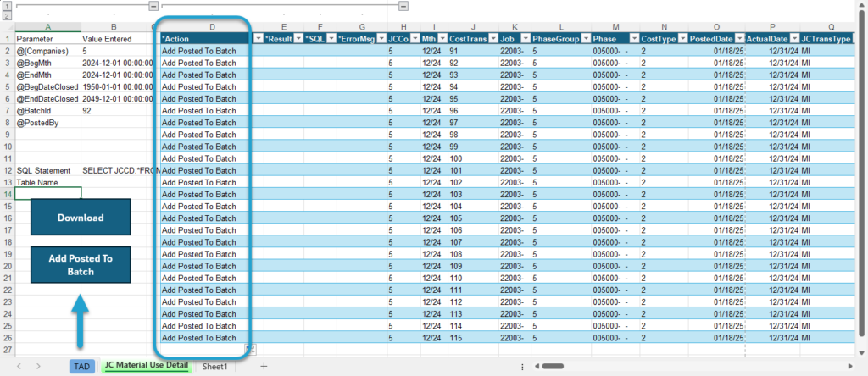
Task: Click the Add Posted To Batch button
Action: (81, 265)
